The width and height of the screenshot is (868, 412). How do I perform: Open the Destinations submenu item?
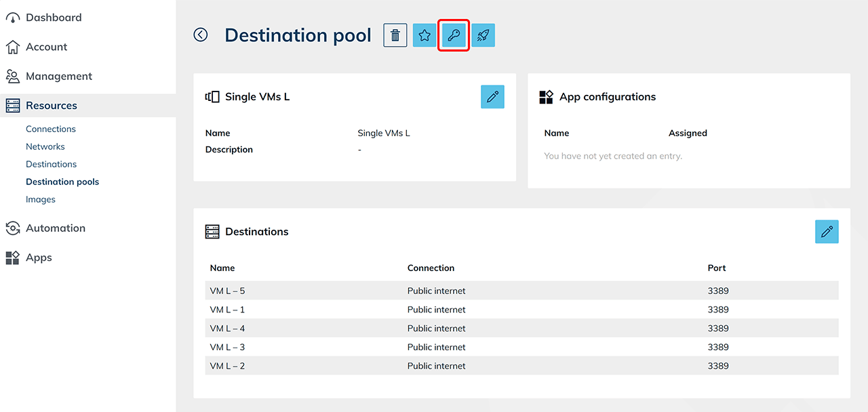pos(51,164)
